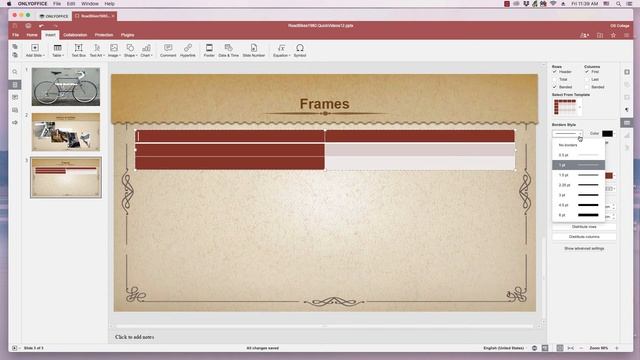
Task: Switch to the Protection tab
Action: click(x=104, y=35)
